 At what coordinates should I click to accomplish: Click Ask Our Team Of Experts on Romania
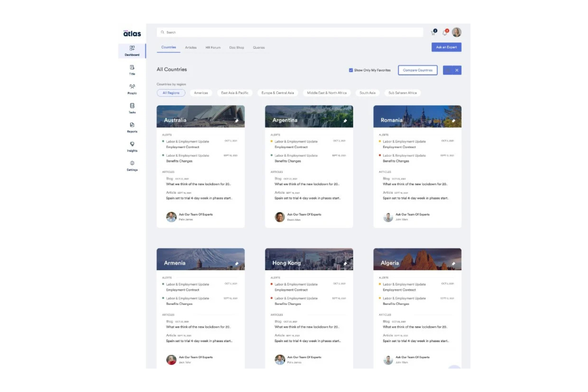pos(412,214)
